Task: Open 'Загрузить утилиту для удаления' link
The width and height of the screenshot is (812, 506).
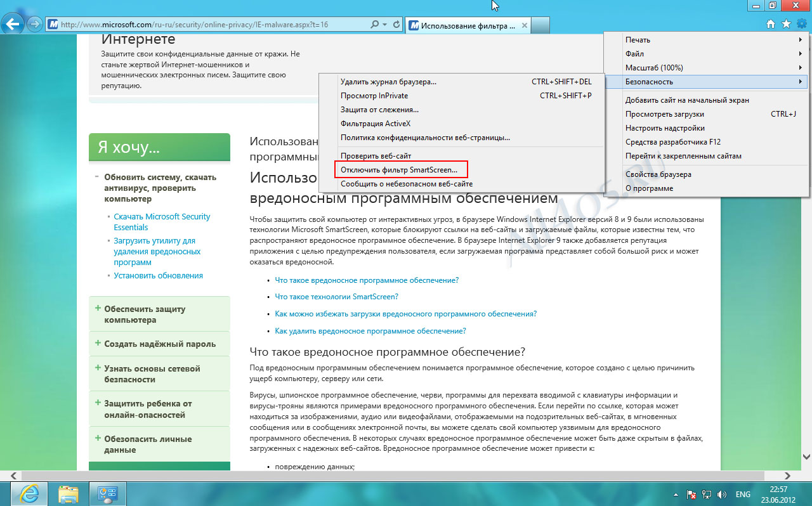Action: tap(157, 251)
